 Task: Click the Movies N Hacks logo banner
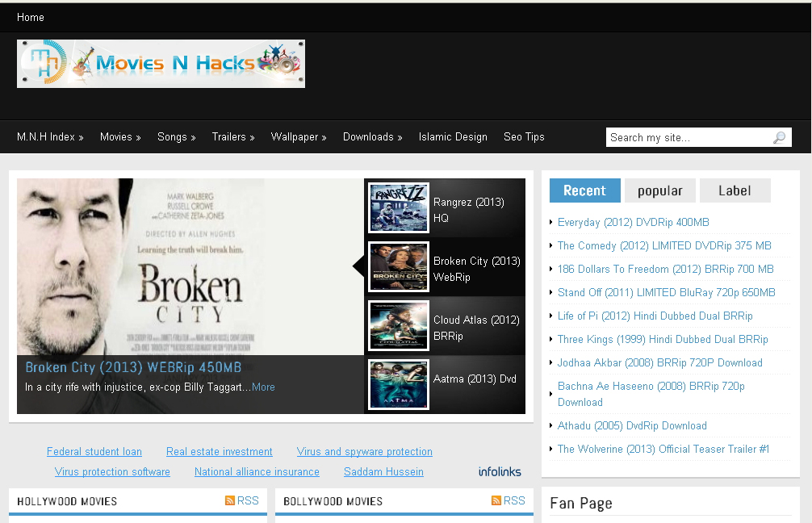pos(161,64)
